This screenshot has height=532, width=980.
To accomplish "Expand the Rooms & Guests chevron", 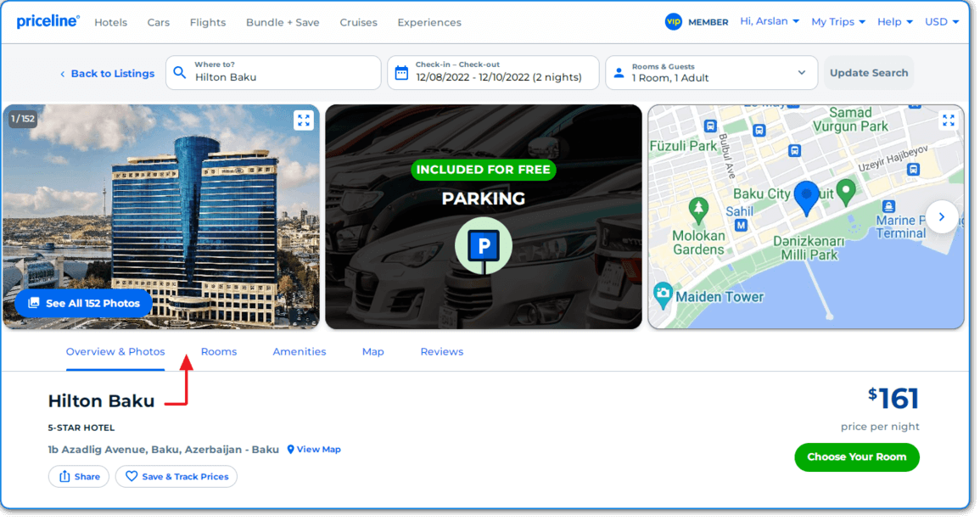I will pyautogui.click(x=801, y=72).
